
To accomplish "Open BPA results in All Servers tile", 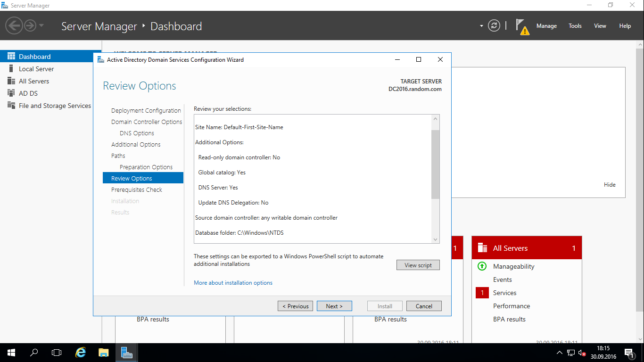I will click(x=509, y=319).
